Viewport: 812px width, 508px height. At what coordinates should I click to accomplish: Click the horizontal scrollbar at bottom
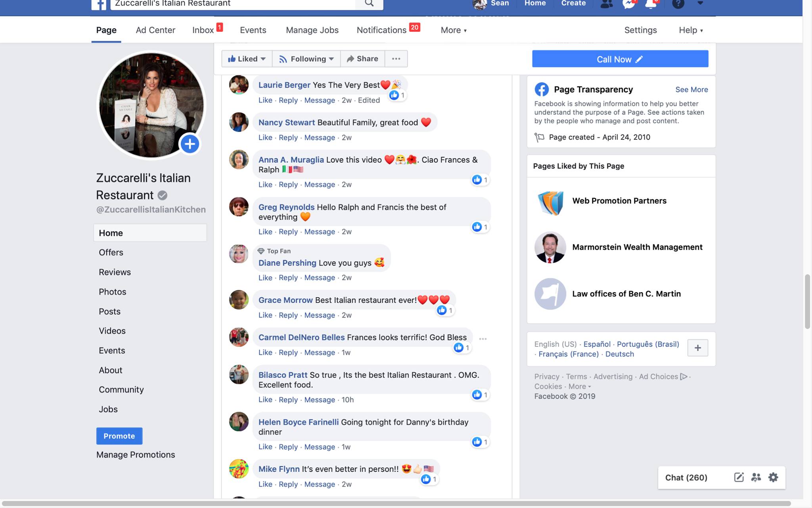pos(396,503)
